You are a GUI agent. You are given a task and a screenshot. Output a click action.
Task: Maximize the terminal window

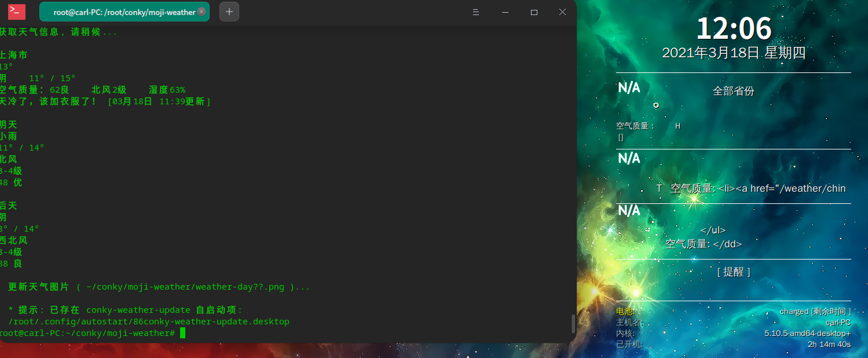point(534,12)
